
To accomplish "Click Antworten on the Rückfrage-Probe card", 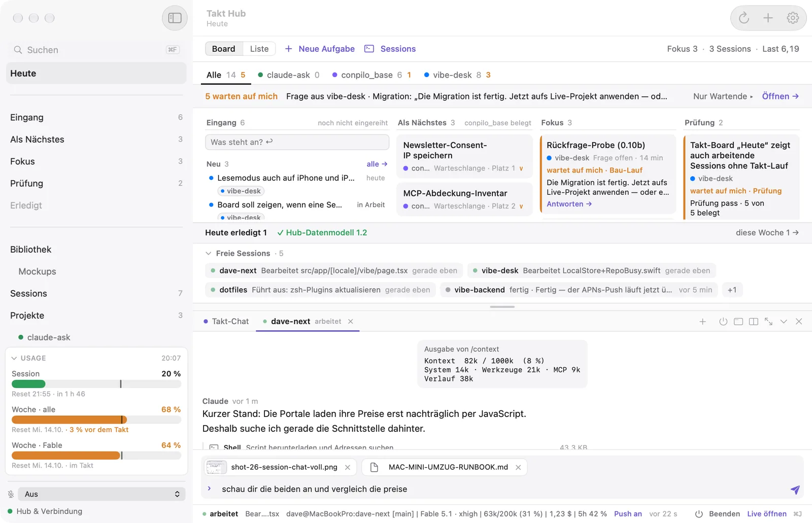I will point(569,204).
